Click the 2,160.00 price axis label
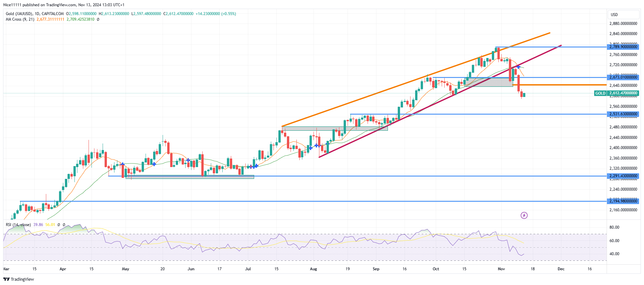The width and height of the screenshot is (644, 285). coord(623,210)
